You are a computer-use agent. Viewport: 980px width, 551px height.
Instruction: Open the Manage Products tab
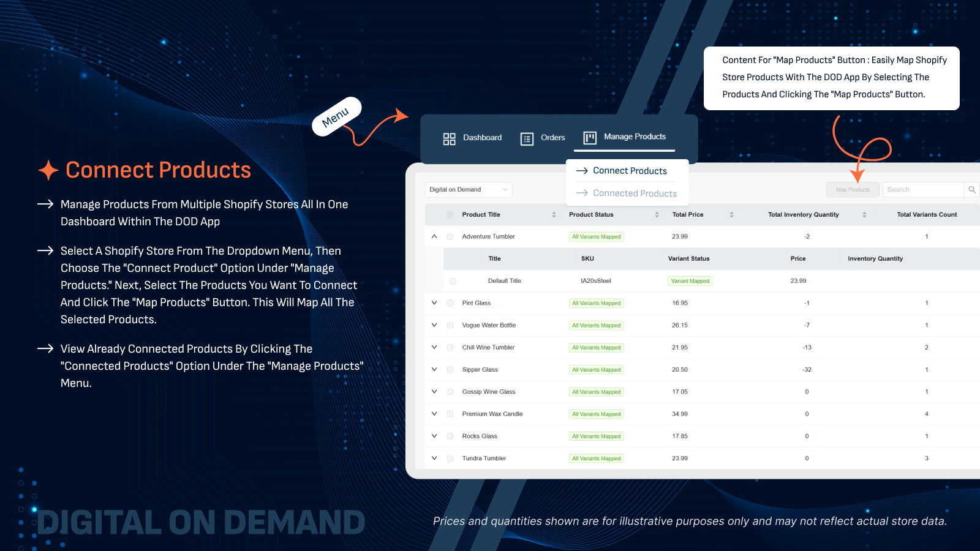pyautogui.click(x=624, y=138)
